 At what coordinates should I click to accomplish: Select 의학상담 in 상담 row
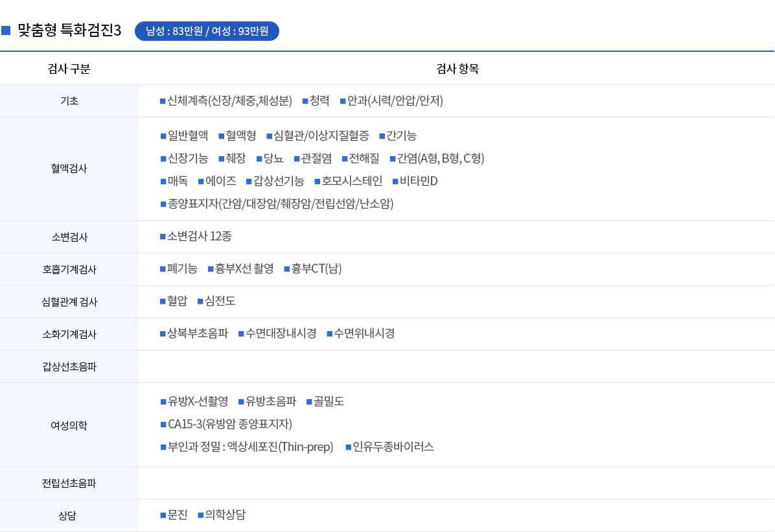(x=225, y=515)
